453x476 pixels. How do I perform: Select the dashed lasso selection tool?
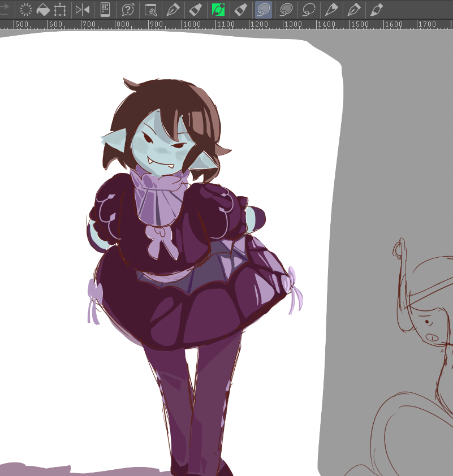click(x=308, y=10)
